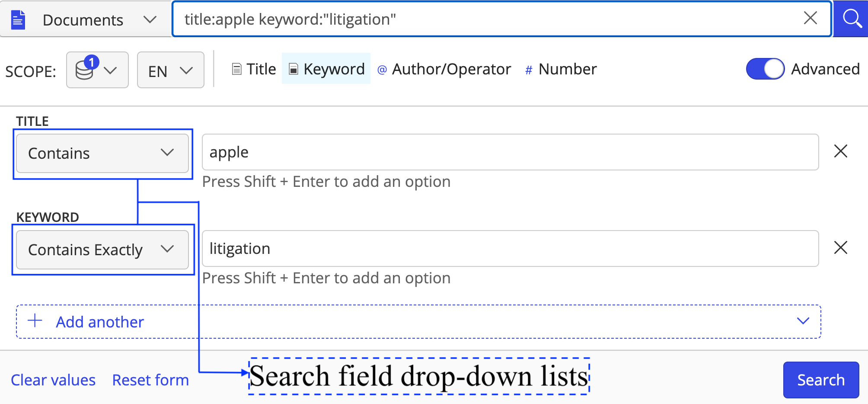Select the Title search field tab
Image resolution: width=868 pixels, height=404 pixels.
tap(254, 69)
